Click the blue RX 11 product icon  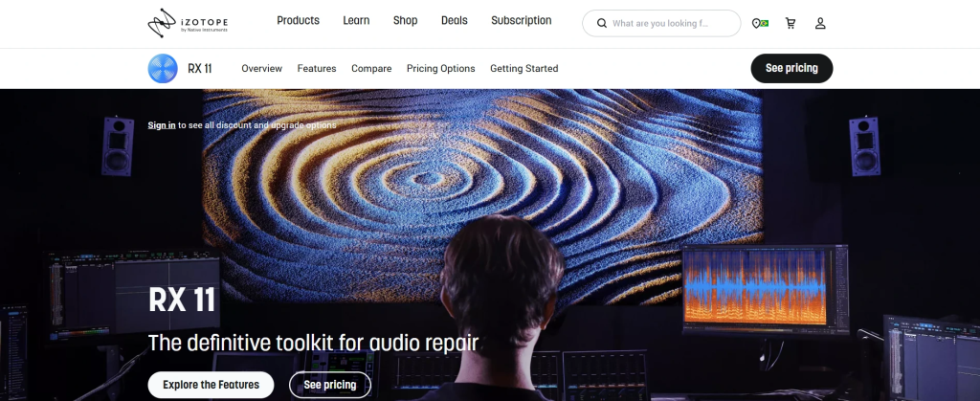[x=163, y=69]
